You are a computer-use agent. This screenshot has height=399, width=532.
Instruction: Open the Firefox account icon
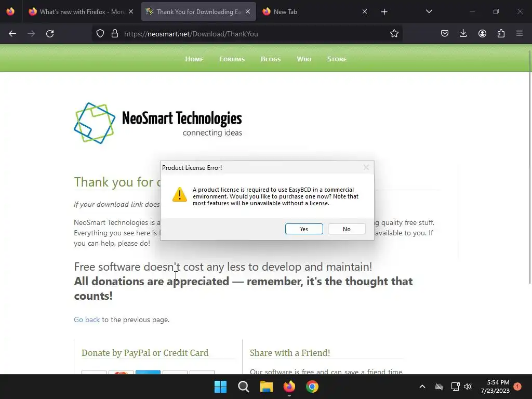tap(482, 33)
